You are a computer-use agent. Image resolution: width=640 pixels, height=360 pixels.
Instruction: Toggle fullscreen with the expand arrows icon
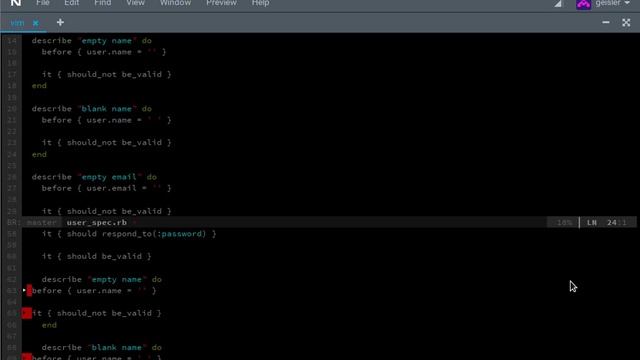[x=626, y=23]
